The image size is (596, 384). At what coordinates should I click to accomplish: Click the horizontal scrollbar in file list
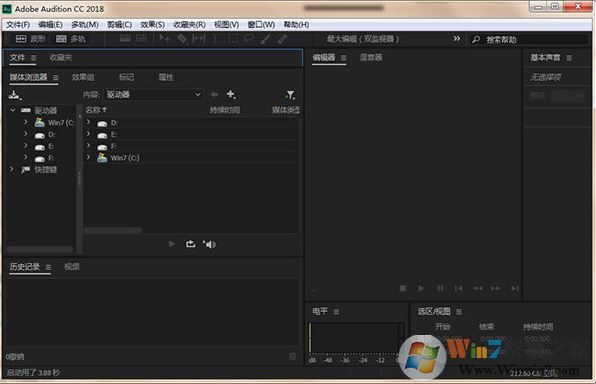(113, 230)
